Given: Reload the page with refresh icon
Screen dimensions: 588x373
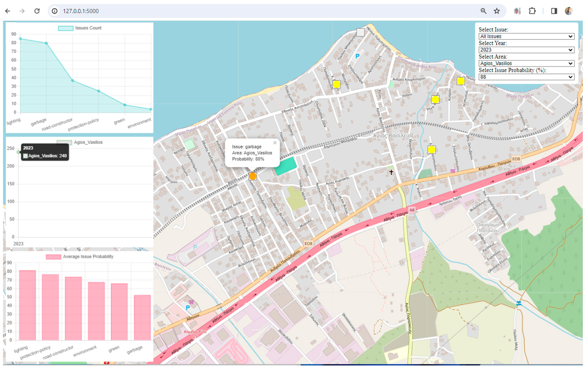Looking at the screenshot, I should [x=37, y=11].
